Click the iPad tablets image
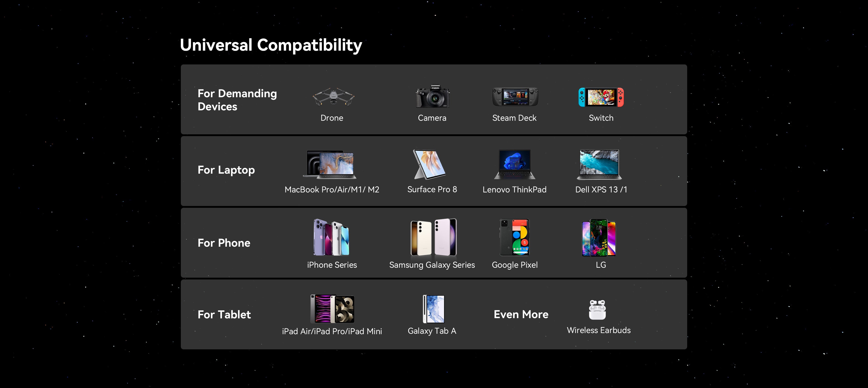Viewport: 868px width, 388px height. 332,309
